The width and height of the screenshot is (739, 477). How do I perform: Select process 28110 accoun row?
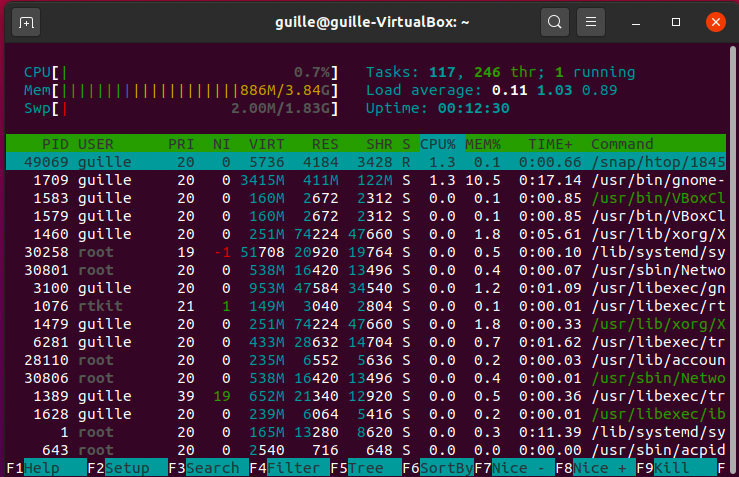pyautogui.click(x=366, y=360)
